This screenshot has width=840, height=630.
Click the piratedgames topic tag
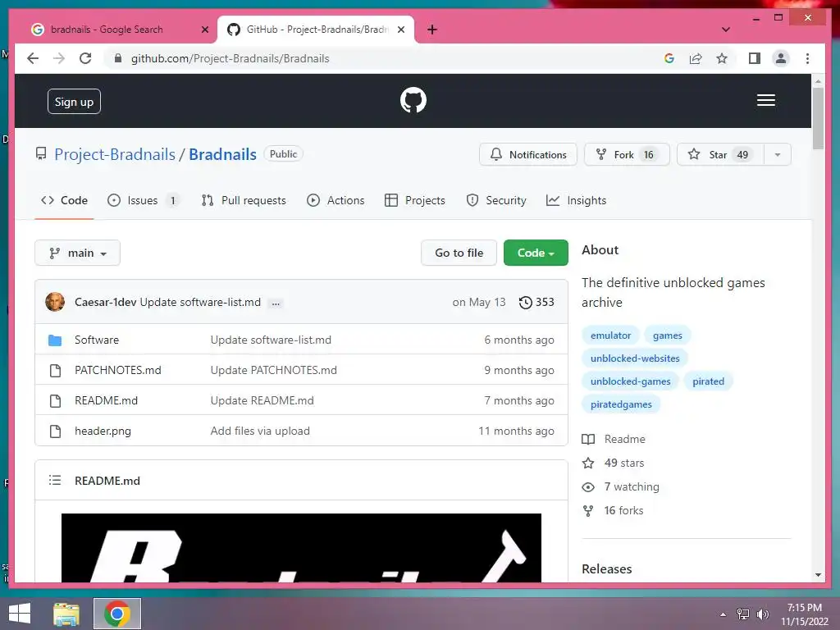(622, 404)
